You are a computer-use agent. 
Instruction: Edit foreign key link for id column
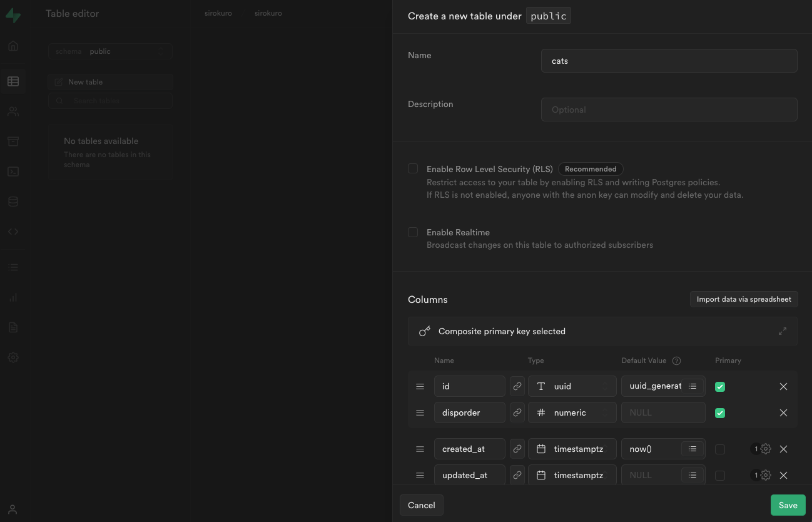point(517,386)
